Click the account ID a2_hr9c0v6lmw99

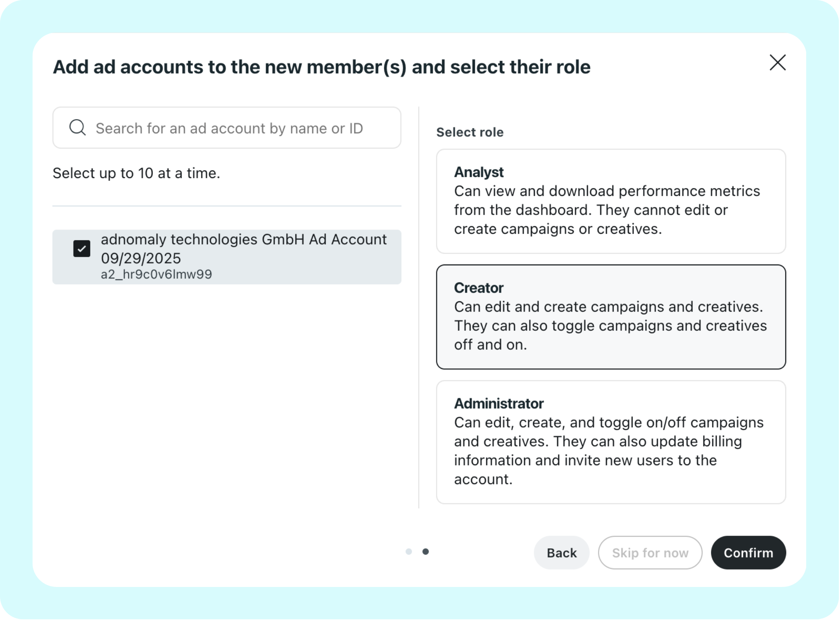pos(156,275)
